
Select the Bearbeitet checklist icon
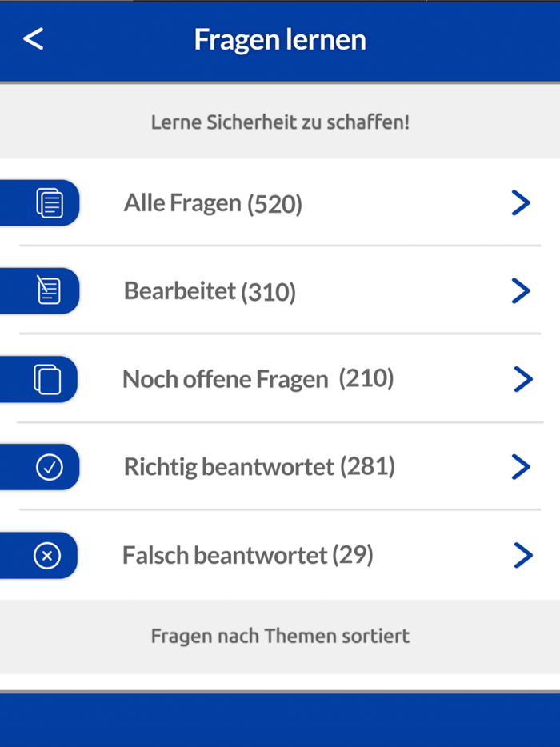[48, 290]
